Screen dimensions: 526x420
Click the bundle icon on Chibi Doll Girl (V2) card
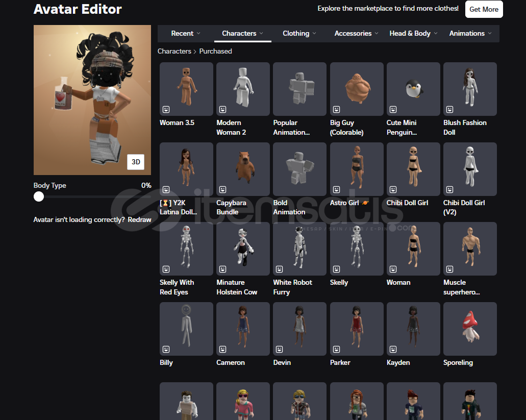[x=450, y=189]
